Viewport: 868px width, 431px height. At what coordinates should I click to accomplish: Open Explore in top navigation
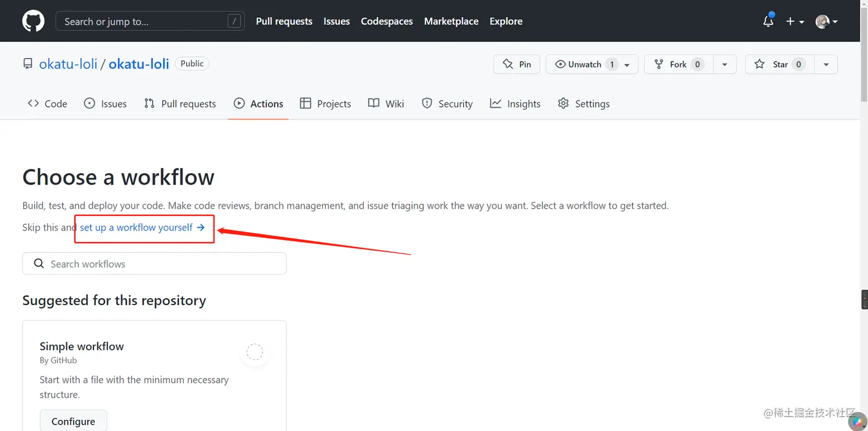tap(506, 21)
